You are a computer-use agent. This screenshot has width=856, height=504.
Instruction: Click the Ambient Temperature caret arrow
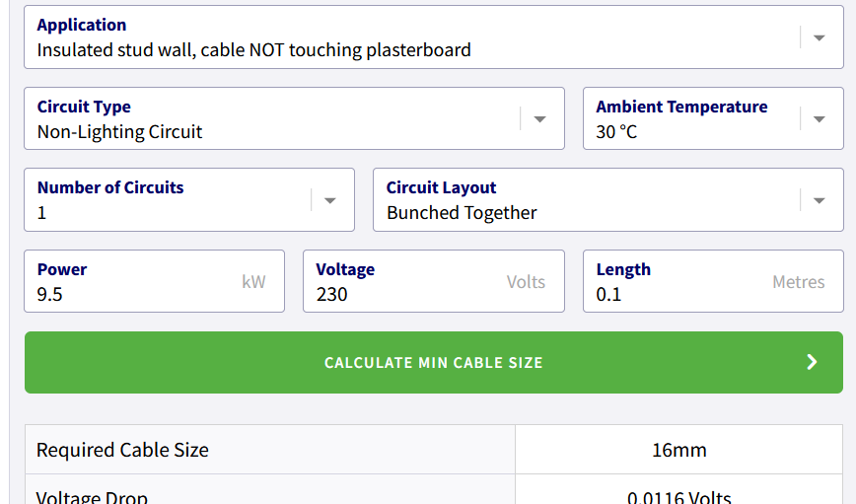tap(819, 119)
